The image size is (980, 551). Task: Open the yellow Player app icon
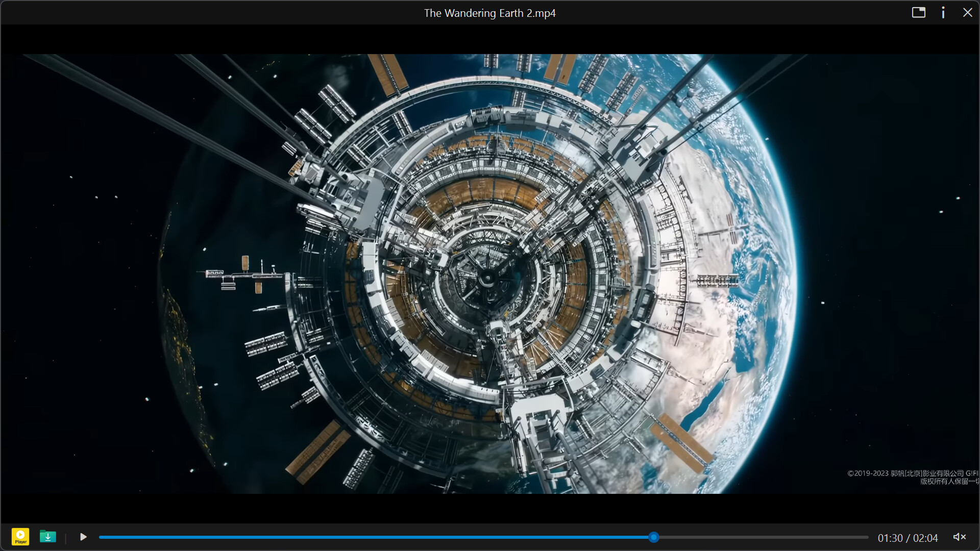(20, 537)
